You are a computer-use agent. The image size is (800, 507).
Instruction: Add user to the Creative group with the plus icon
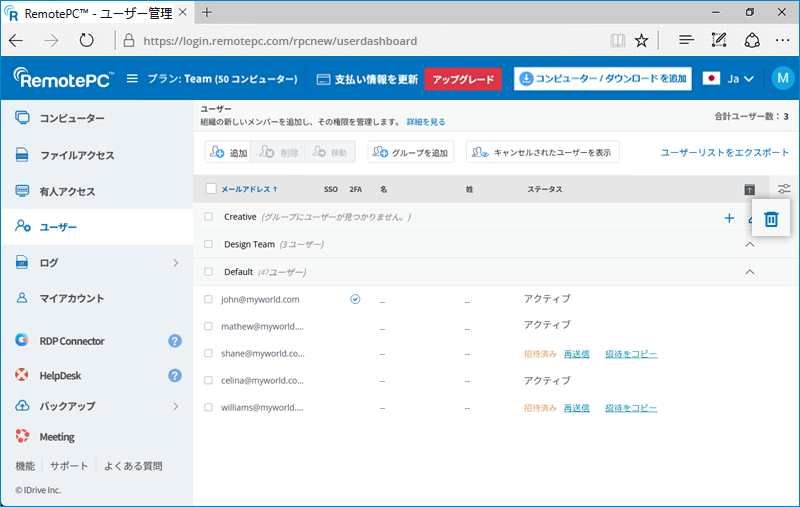[x=729, y=218]
